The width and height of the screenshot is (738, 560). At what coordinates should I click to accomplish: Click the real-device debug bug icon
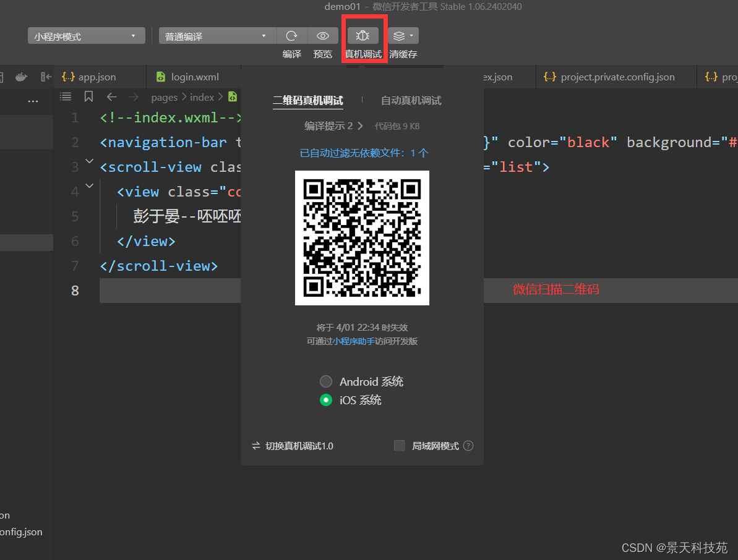(x=363, y=36)
